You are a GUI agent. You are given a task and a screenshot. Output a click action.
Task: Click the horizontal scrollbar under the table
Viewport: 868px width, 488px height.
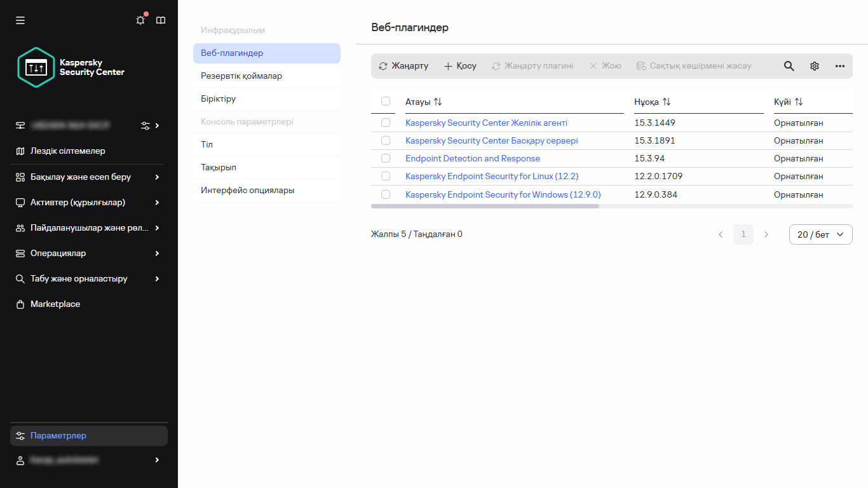point(485,207)
